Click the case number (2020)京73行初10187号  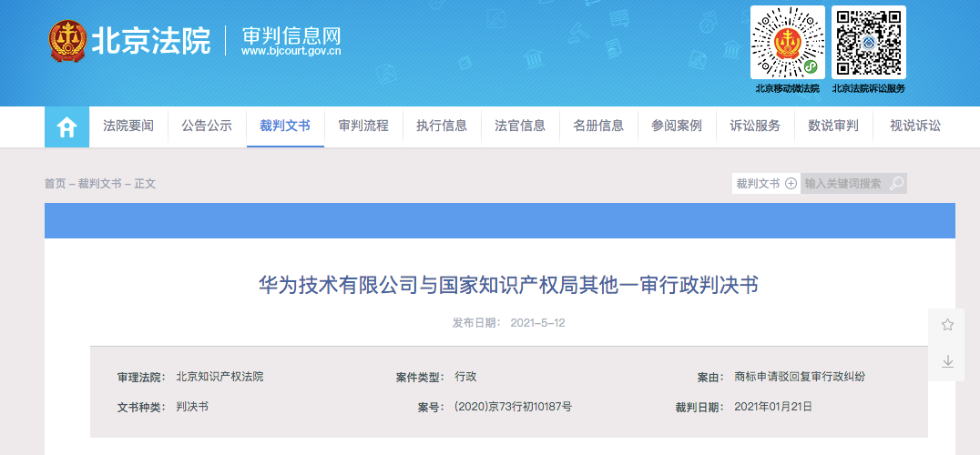click(513, 407)
